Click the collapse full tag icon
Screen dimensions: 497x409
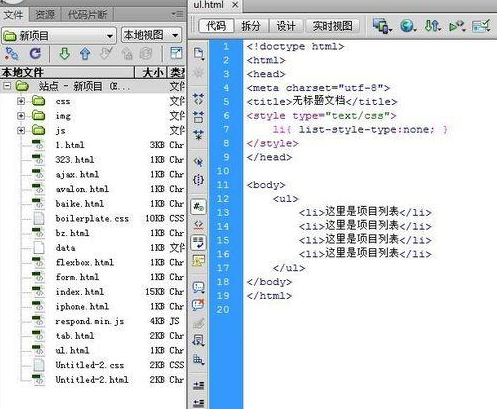click(x=199, y=99)
